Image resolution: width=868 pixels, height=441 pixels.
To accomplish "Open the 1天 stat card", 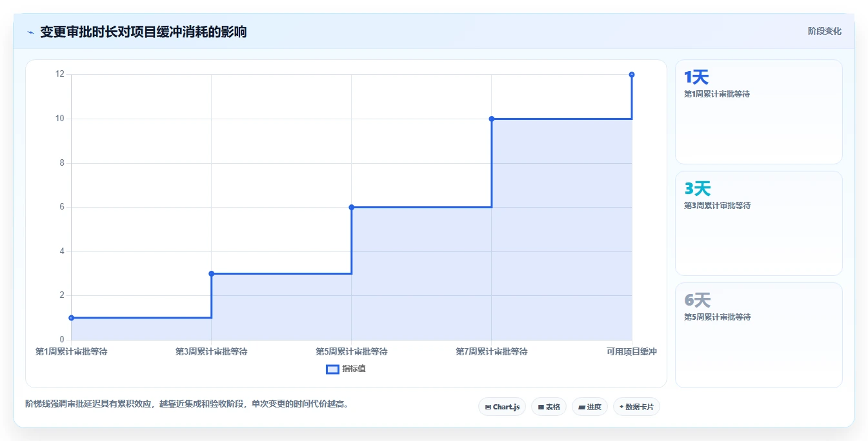I will point(759,112).
